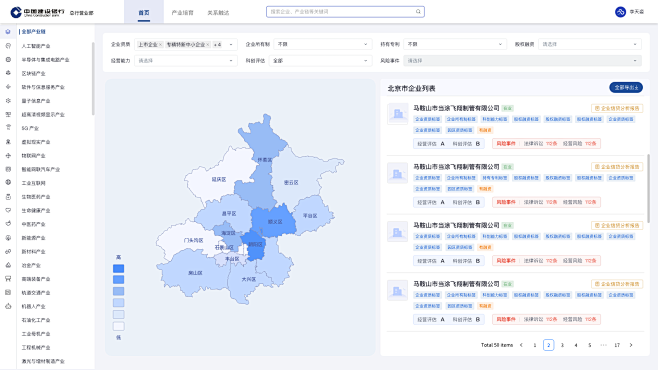Image resolution: width=658 pixels, height=370 pixels.
Task: Click the darkest blue legend swatch under 高
Action: (x=118, y=268)
